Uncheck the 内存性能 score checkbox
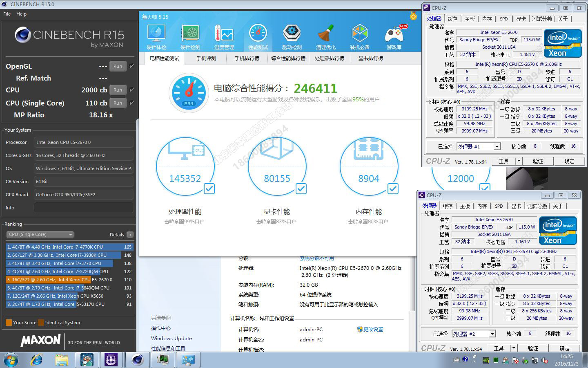 click(393, 188)
